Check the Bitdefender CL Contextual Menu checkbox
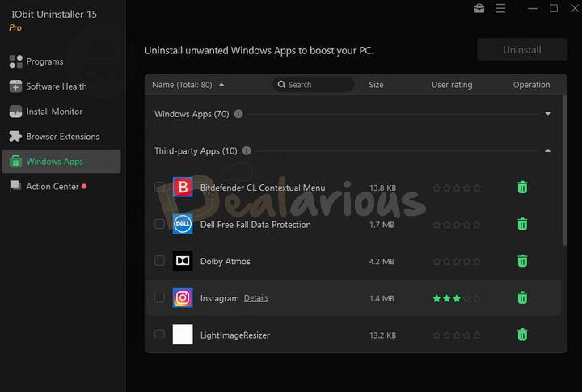Image resolution: width=582 pixels, height=392 pixels. 159,187
